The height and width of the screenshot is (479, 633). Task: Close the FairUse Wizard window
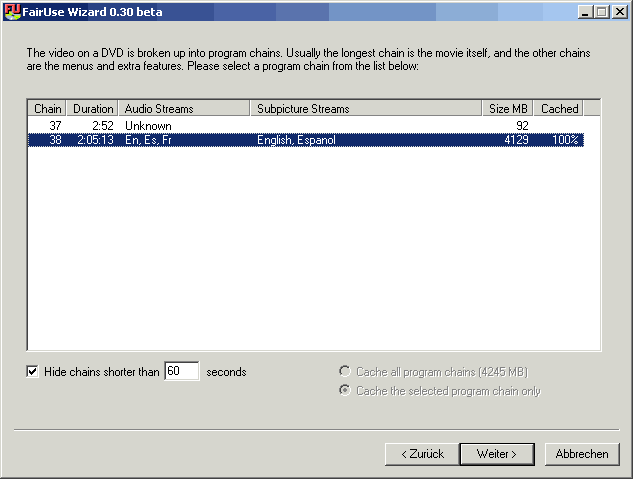(x=620, y=12)
